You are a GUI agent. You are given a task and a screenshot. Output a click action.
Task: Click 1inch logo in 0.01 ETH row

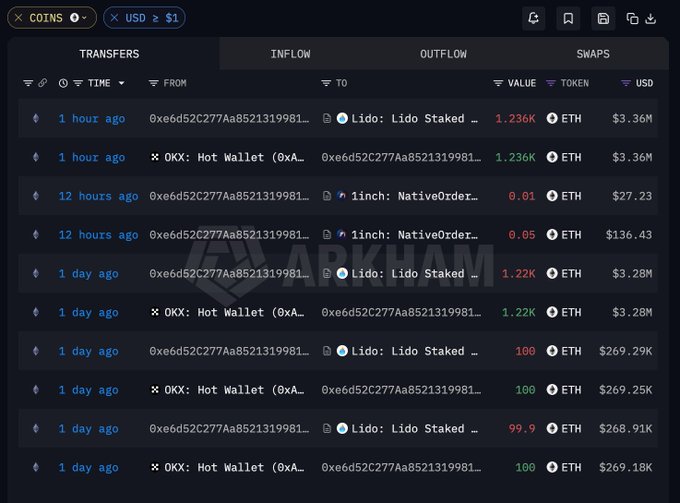coord(342,196)
